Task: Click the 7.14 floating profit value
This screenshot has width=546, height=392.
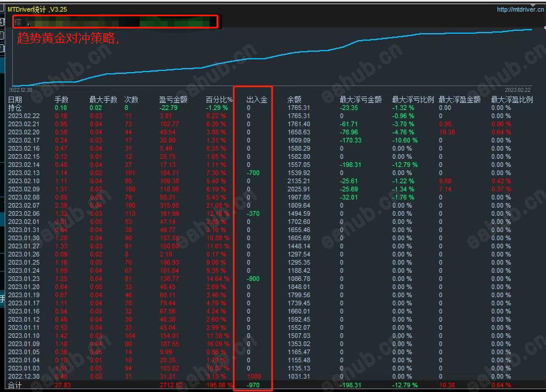Action: pyautogui.click(x=445, y=189)
